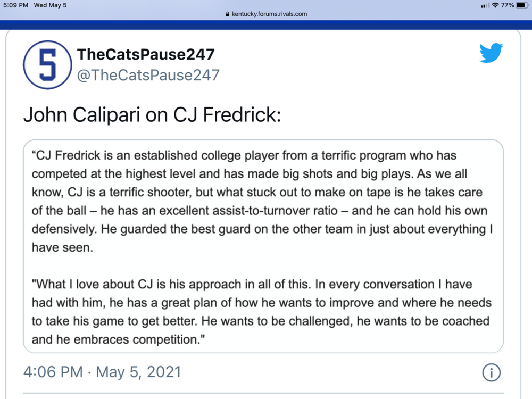Click TheCatsPause247 profile avatar
Screen dimensions: 532x399
(47, 65)
